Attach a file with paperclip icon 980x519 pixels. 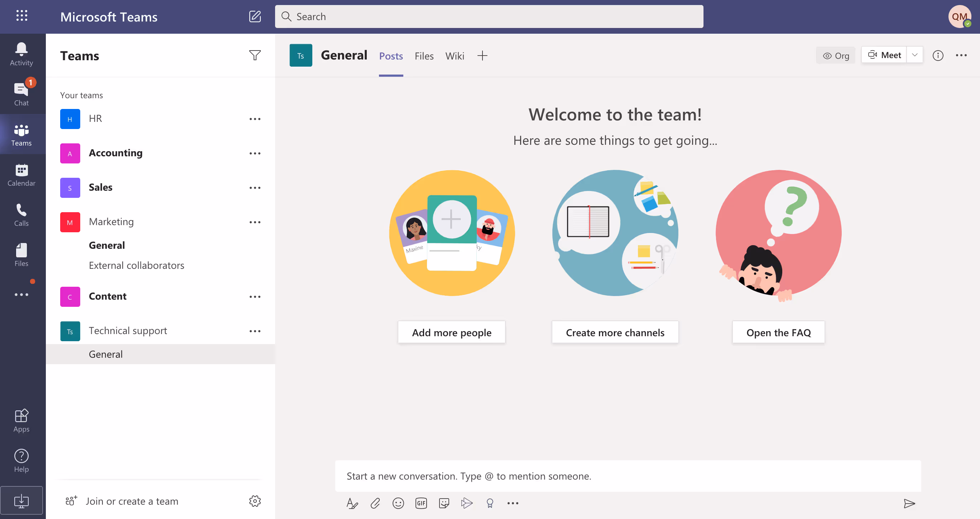(x=375, y=503)
